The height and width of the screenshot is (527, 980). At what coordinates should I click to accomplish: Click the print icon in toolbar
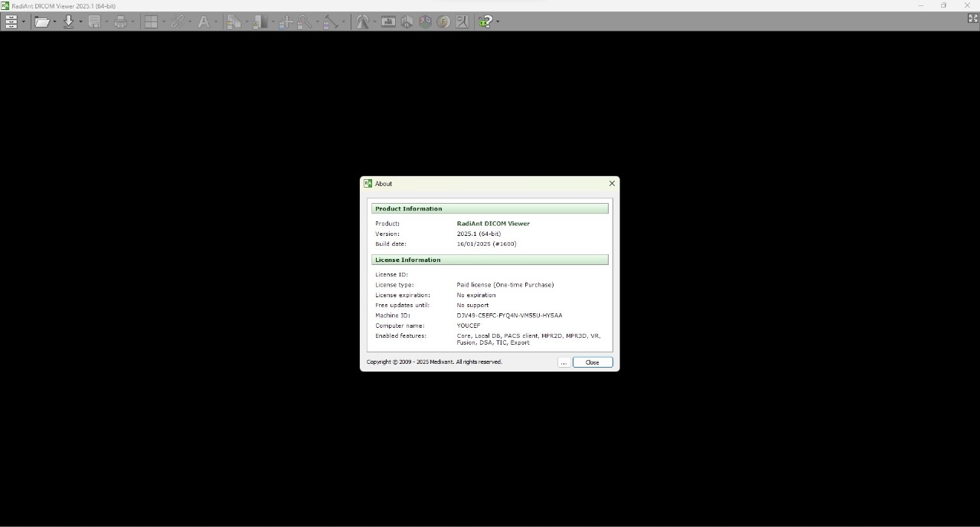[120, 21]
